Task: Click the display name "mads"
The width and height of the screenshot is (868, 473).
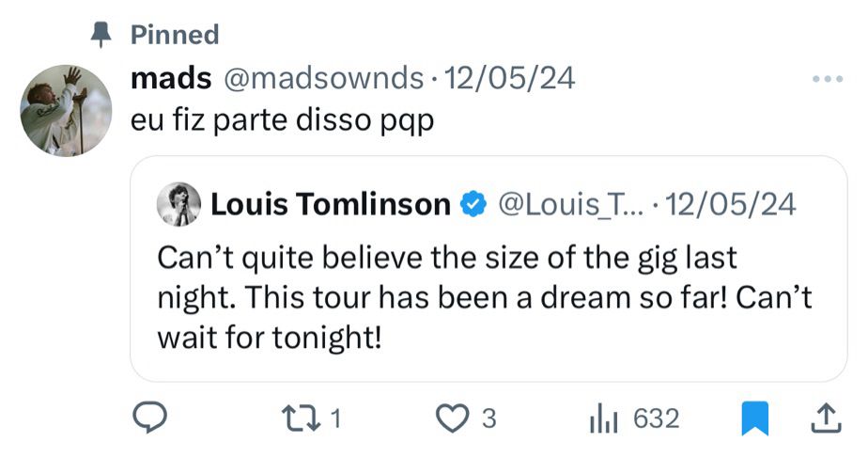Action: (169, 80)
